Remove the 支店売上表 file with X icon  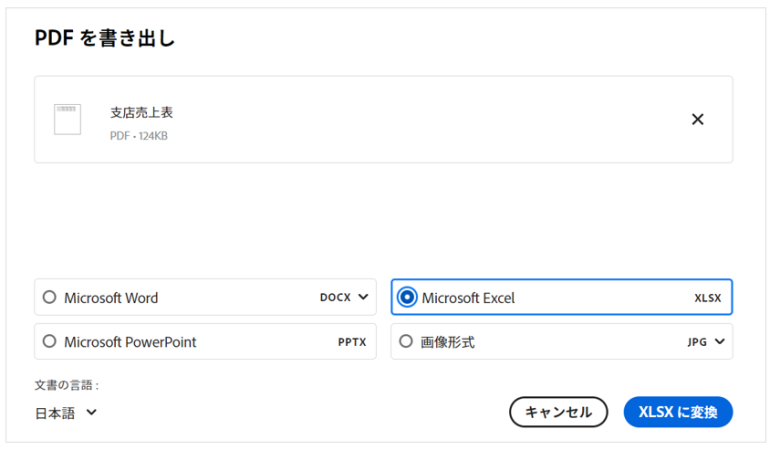point(697,119)
